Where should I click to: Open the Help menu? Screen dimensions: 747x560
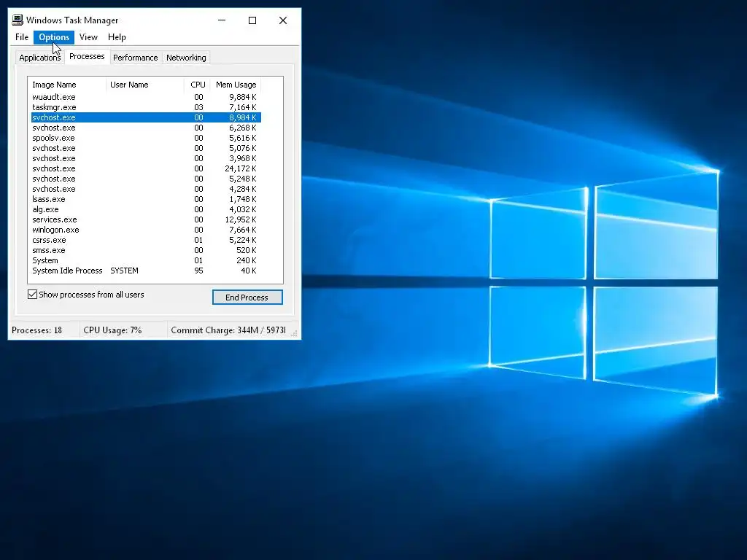click(117, 37)
